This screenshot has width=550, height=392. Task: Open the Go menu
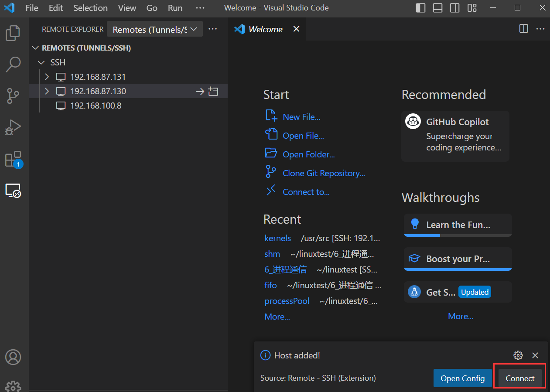click(152, 8)
